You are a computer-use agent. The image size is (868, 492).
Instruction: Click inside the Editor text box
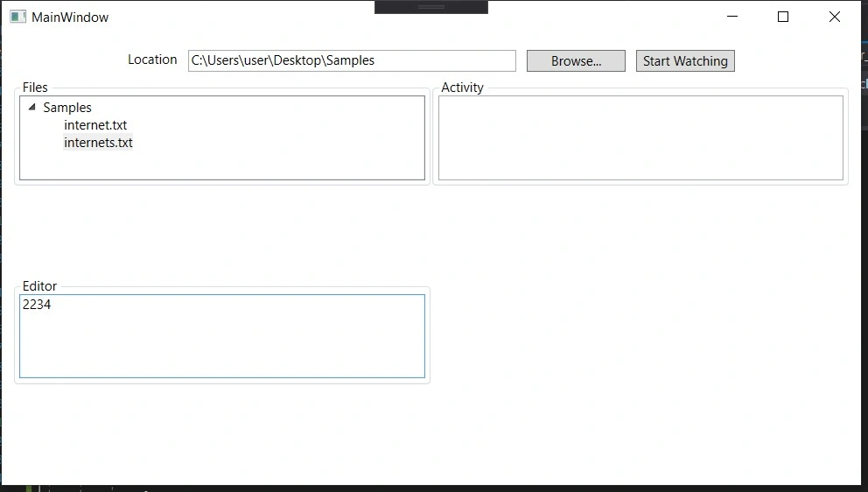(x=222, y=336)
